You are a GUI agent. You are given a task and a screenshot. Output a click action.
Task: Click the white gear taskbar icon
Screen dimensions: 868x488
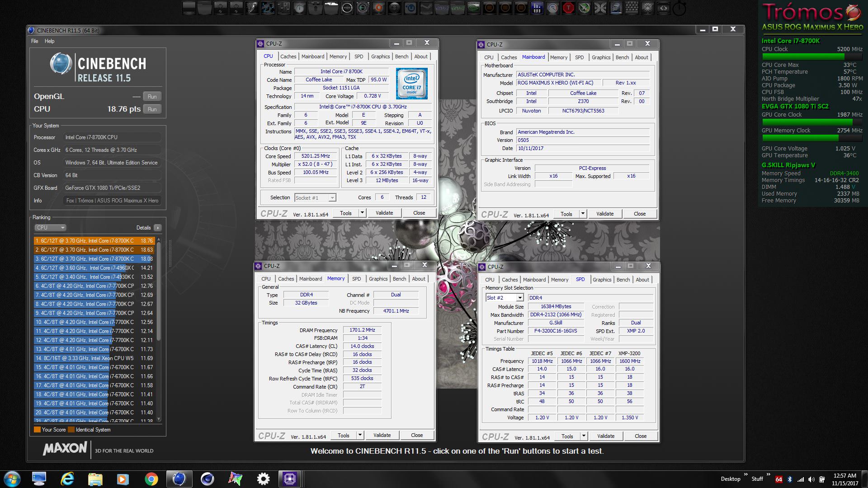tap(263, 479)
